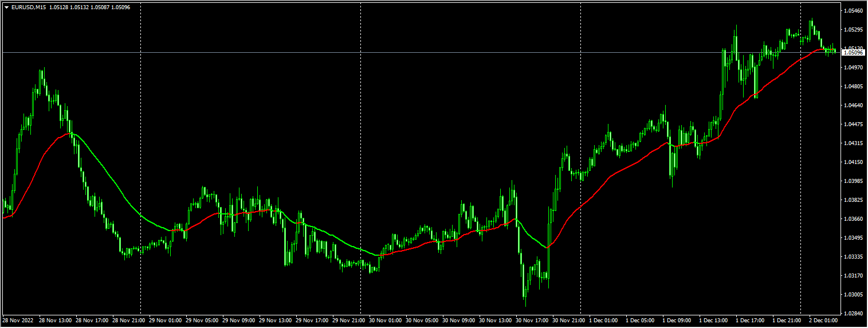Click the 2 Dec 01:00 time label
Image resolution: width=868 pixels, height=328 pixels.
(x=823, y=321)
